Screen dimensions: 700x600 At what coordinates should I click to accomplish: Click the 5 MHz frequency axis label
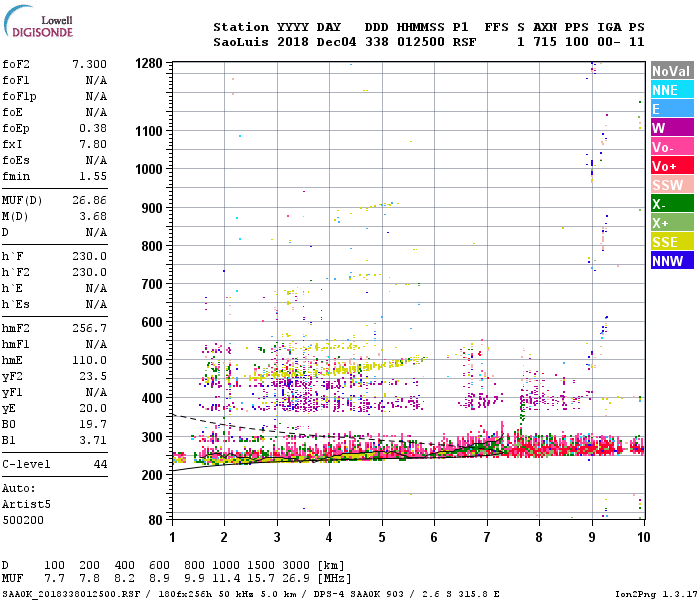(382, 537)
